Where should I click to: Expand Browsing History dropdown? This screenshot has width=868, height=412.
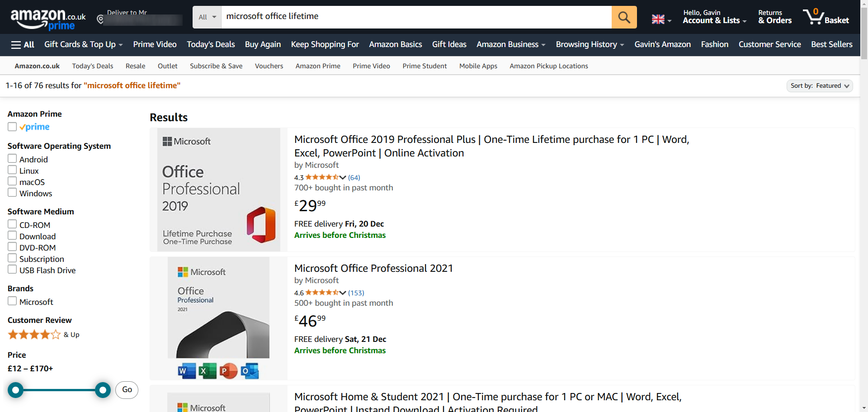point(590,44)
